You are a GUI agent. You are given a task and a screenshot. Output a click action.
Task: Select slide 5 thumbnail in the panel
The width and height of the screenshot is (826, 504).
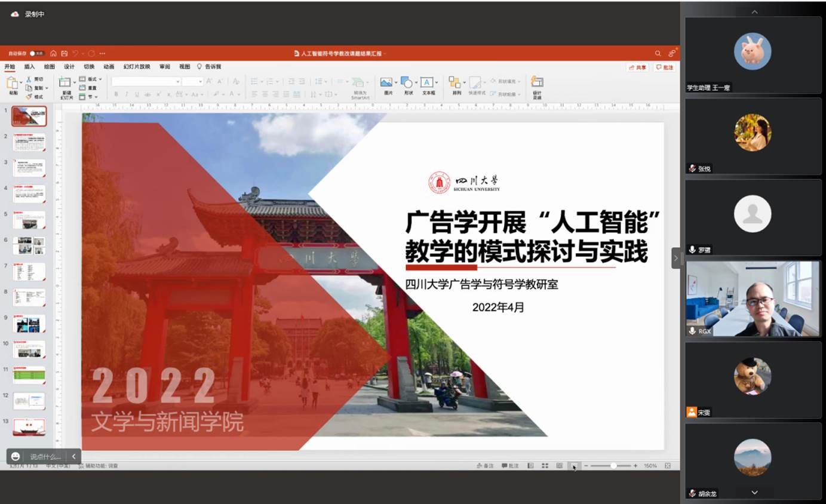pyautogui.click(x=29, y=219)
